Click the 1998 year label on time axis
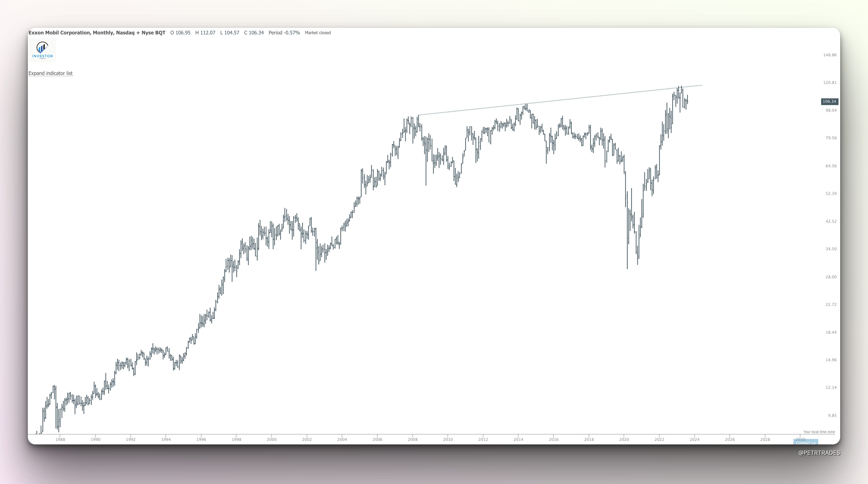This screenshot has height=484, width=868. [x=237, y=439]
